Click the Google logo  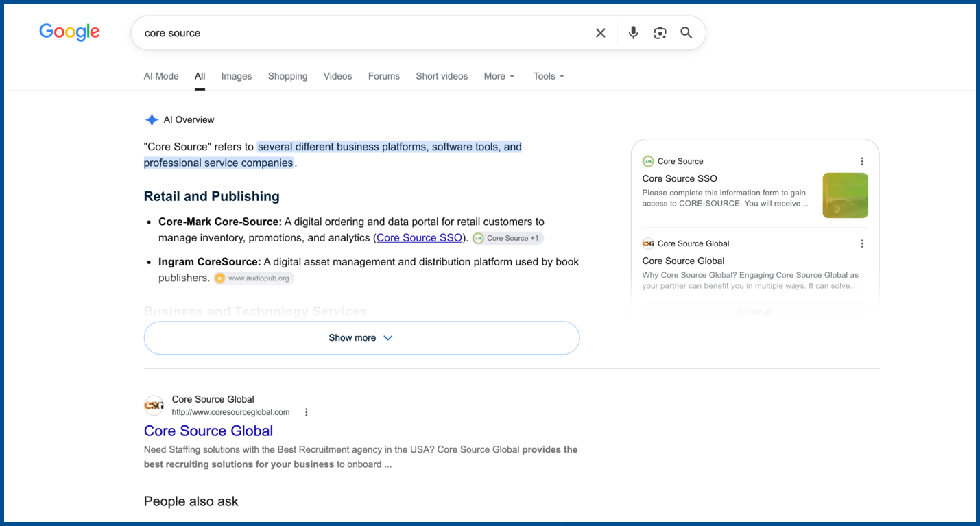(x=69, y=32)
